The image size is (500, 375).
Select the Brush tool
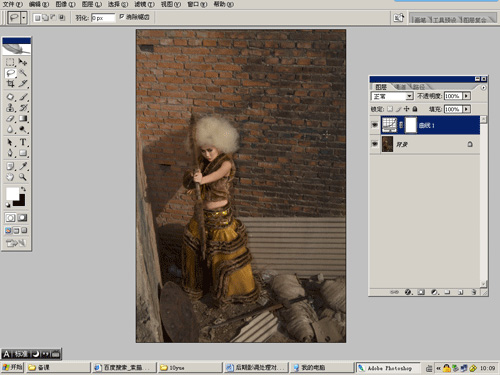tap(23, 97)
